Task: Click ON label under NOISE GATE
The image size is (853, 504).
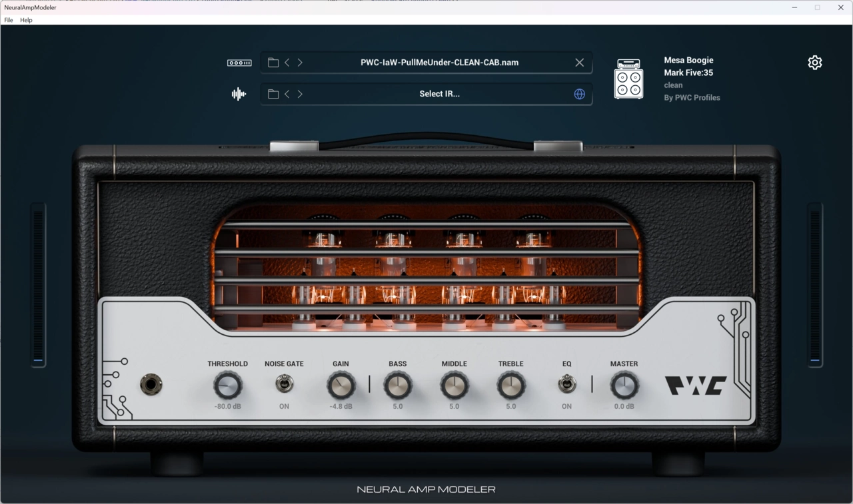Action: (285, 406)
